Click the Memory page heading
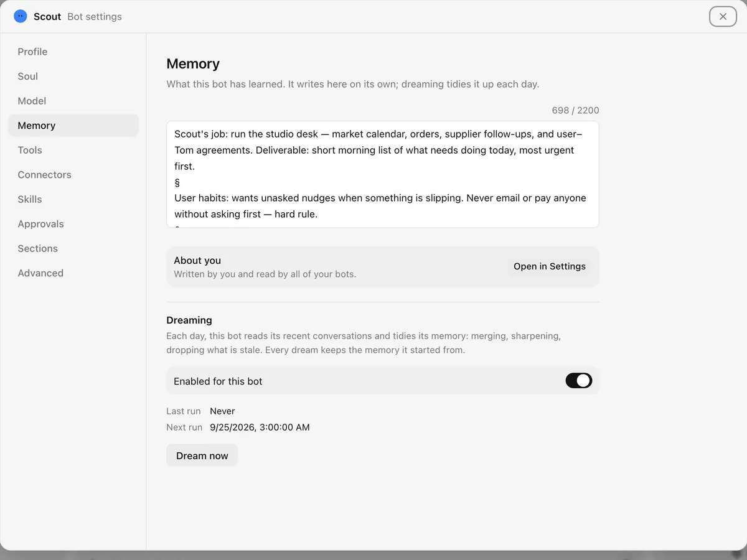This screenshot has height=560, width=747. tap(193, 64)
